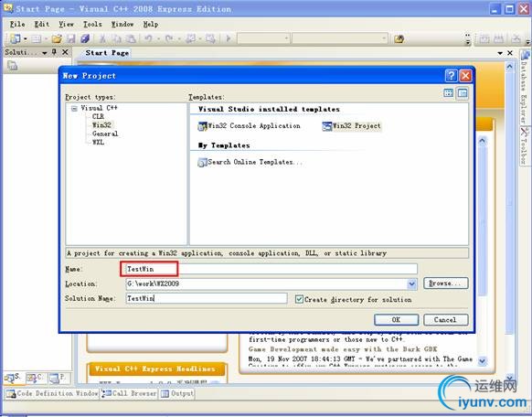Open the Location dropdown arrow

tap(412, 283)
